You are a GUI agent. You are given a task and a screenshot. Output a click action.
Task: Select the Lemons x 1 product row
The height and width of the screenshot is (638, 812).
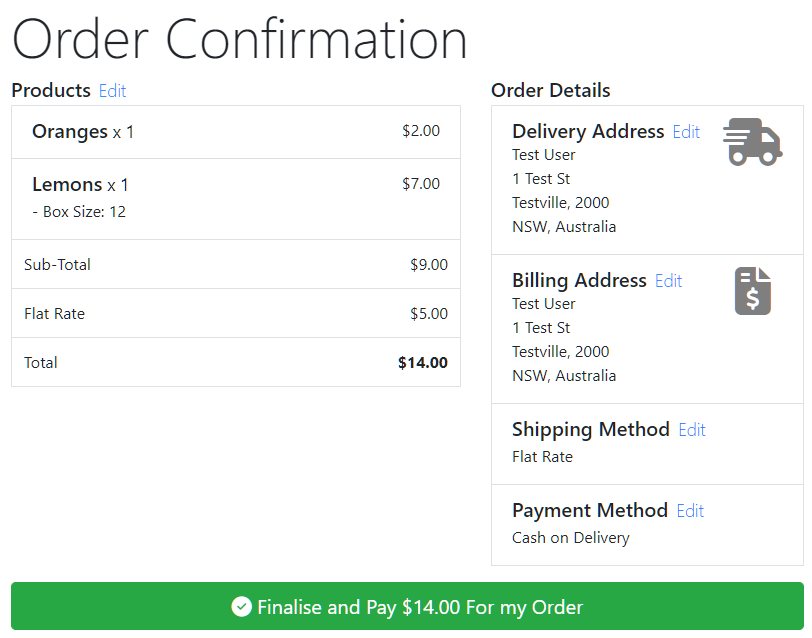click(x=236, y=199)
